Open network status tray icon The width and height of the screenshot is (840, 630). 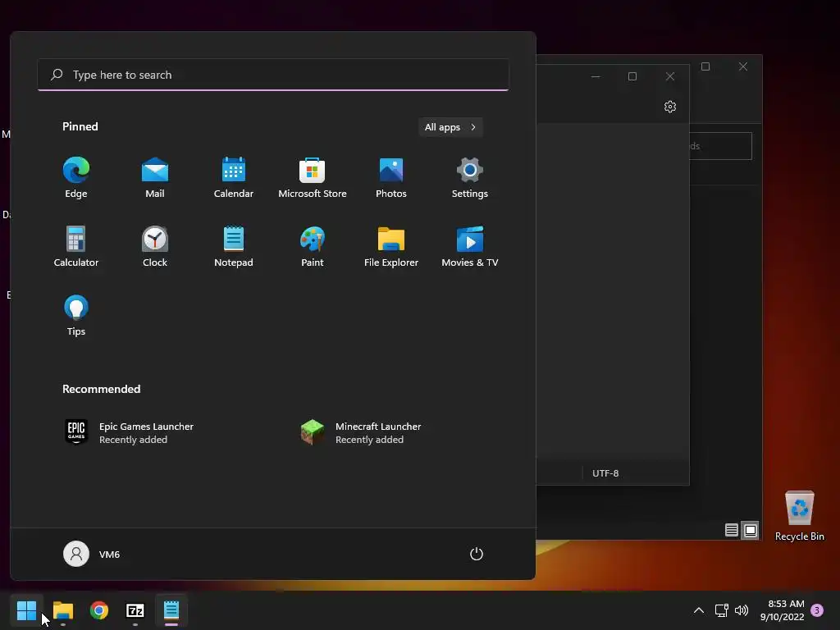coord(721,610)
